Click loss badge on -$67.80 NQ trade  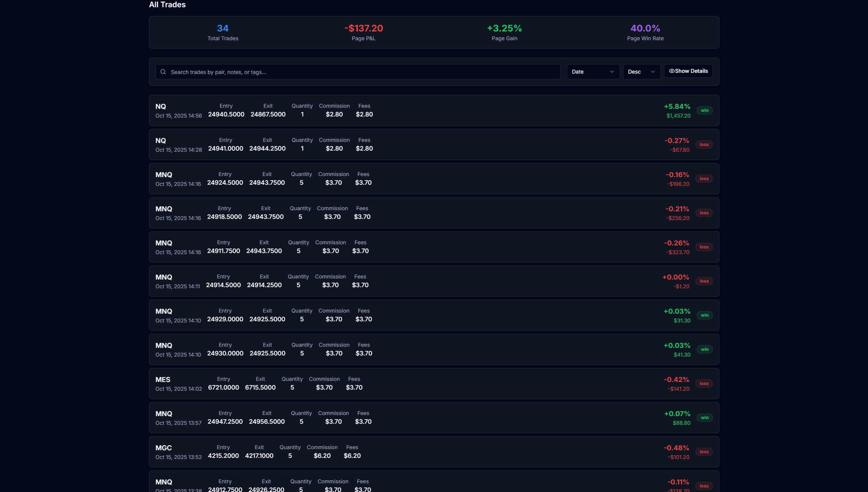click(x=704, y=145)
